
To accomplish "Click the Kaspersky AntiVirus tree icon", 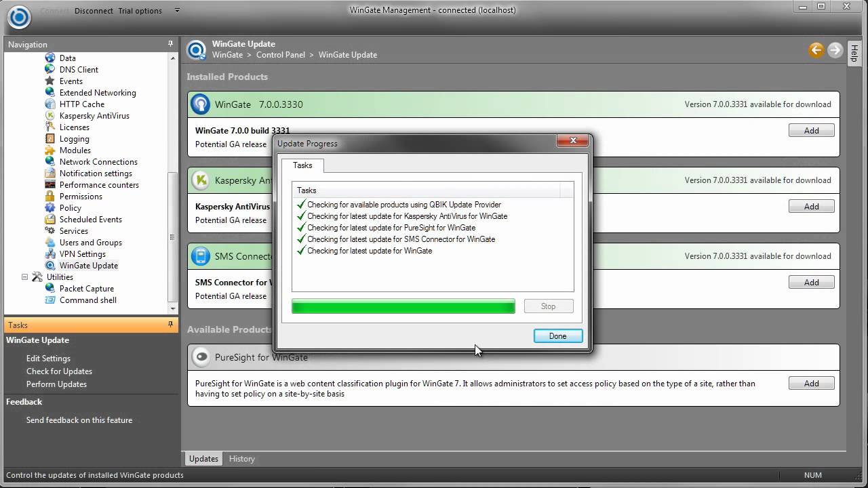I will click(50, 116).
